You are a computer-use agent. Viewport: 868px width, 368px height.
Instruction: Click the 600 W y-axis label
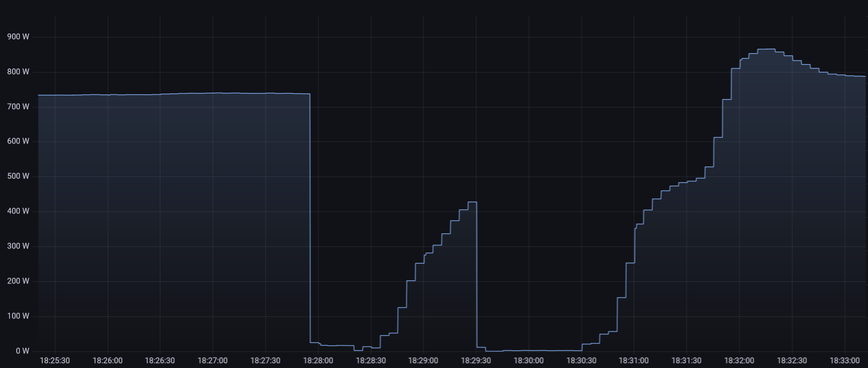[18, 141]
